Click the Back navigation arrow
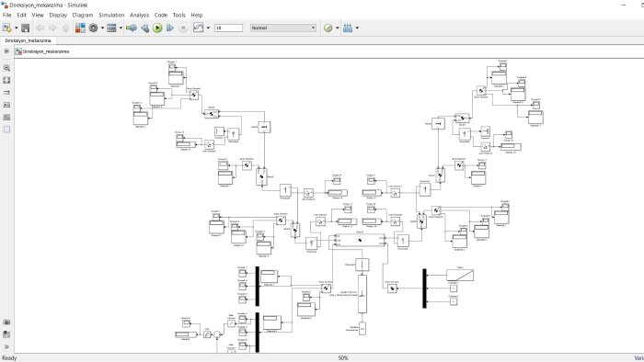 click(40, 28)
